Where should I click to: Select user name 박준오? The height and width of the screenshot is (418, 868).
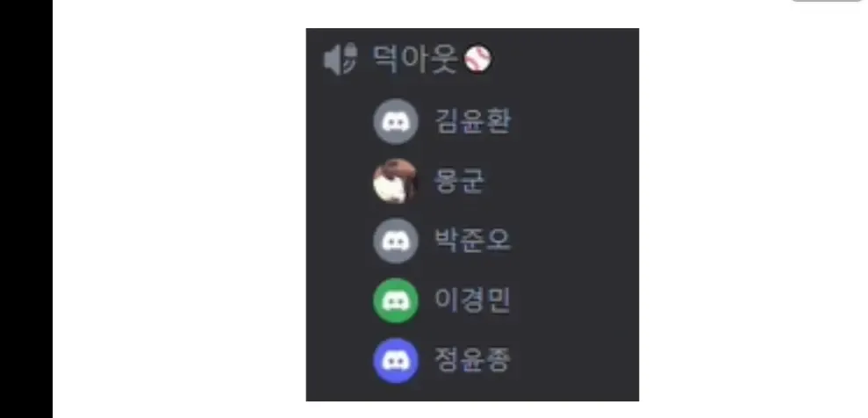[472, 241]
